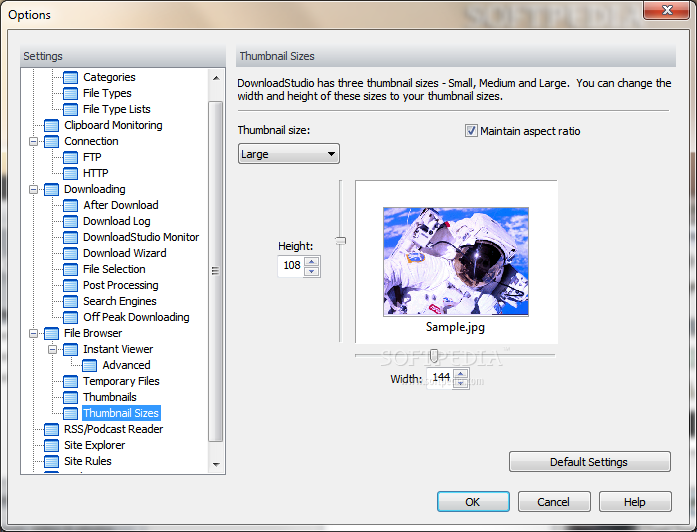
Task: Collapse the Connection tree node
Action: 33,141
